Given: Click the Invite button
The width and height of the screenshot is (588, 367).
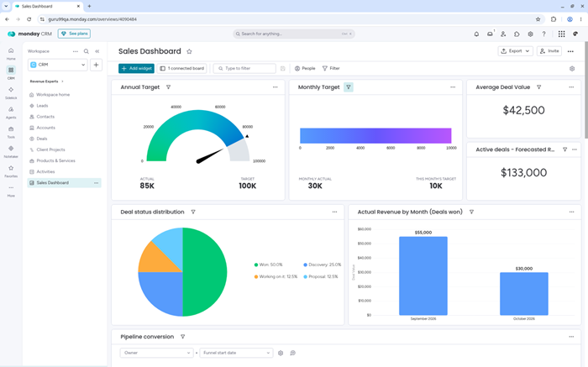Looking at the screenshot, I should pyautogui.click(x=549, y=51).
